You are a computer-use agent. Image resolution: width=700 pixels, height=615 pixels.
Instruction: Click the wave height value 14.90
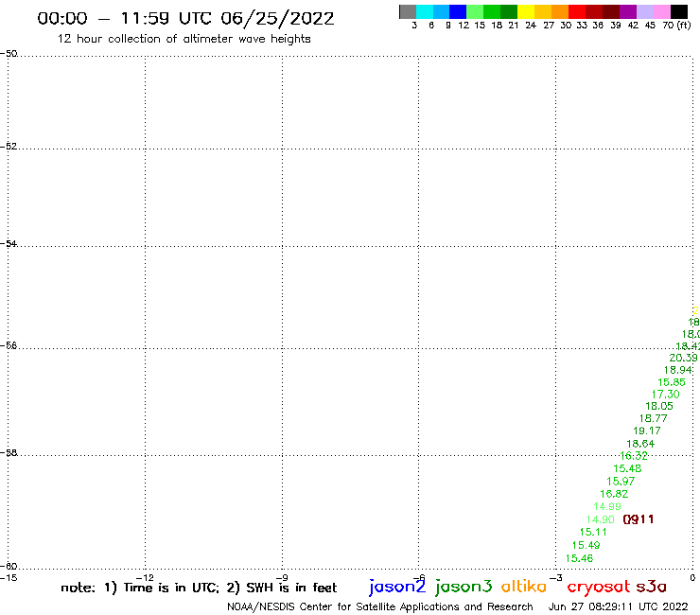[x=600, y=519]
